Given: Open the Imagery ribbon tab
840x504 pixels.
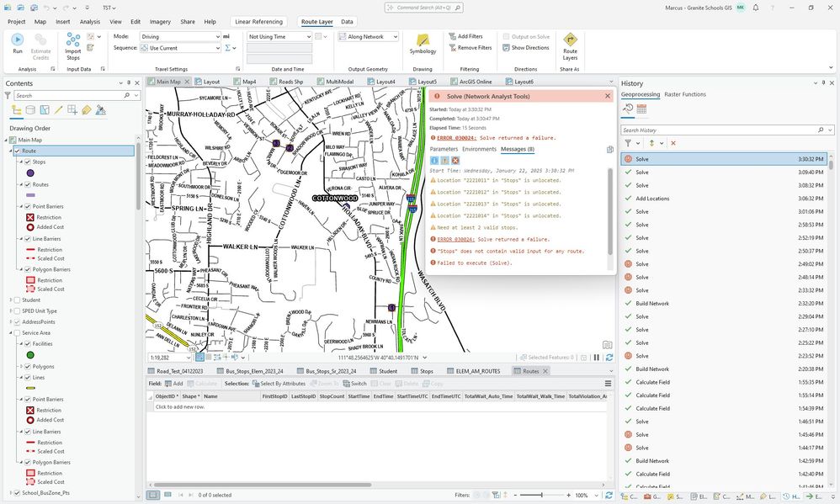Looking at the screenshot, I should pyautogui.click(x=160, y=21).
